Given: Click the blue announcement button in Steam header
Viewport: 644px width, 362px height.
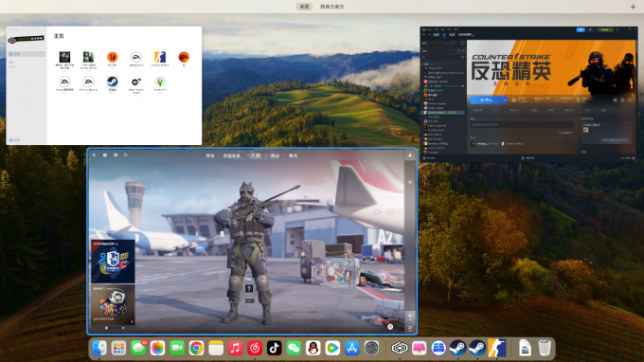Looking at the screenshot, I should [581, 30].
